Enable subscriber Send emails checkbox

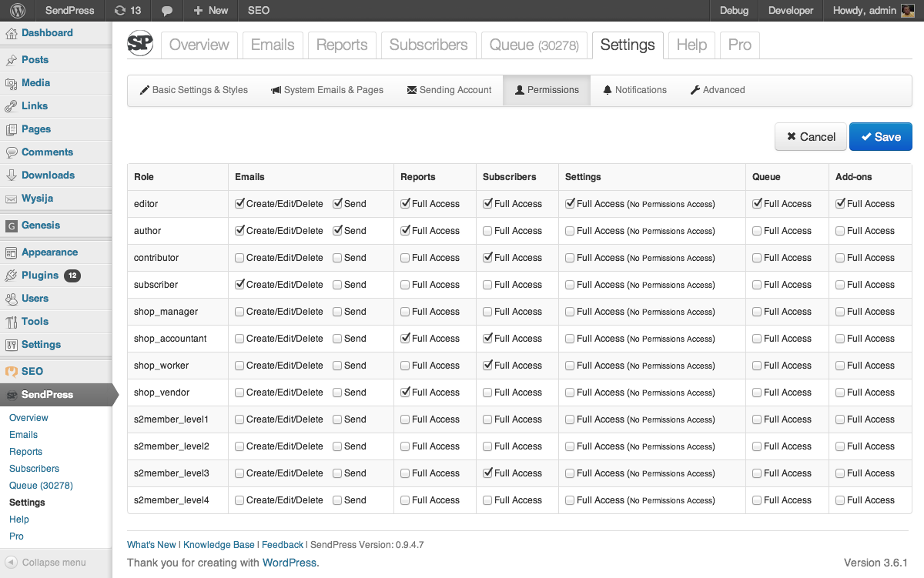point(337,285)
